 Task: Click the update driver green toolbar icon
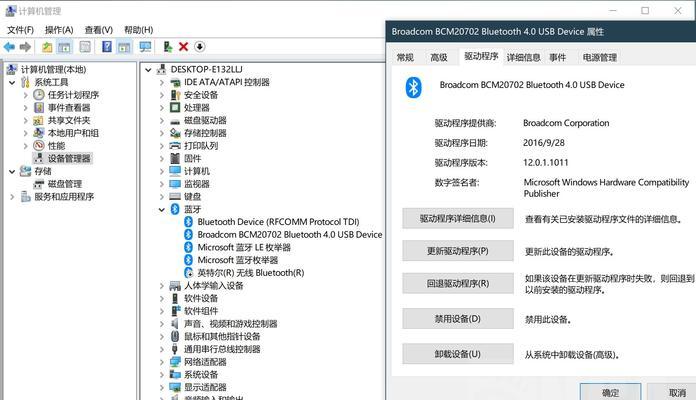tap(168, 47)
